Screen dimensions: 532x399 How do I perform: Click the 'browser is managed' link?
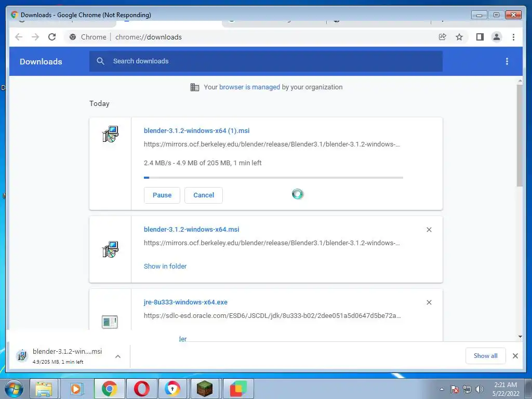(249, 87)
